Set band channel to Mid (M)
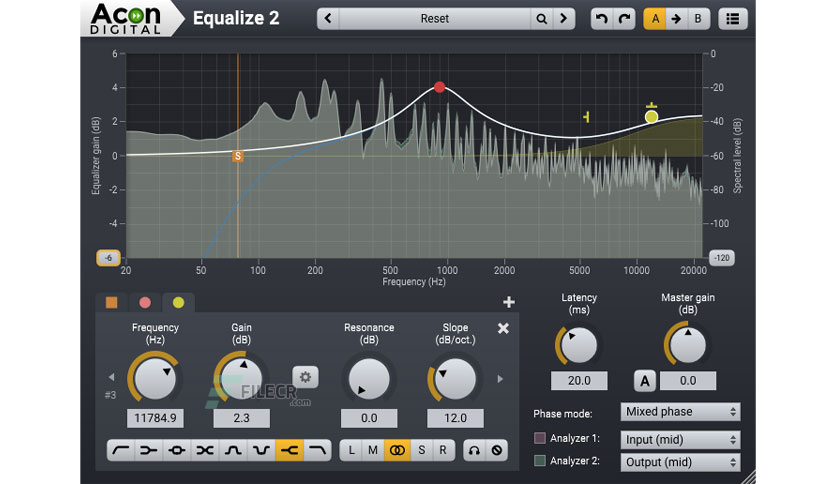 [x=373, y=450]
